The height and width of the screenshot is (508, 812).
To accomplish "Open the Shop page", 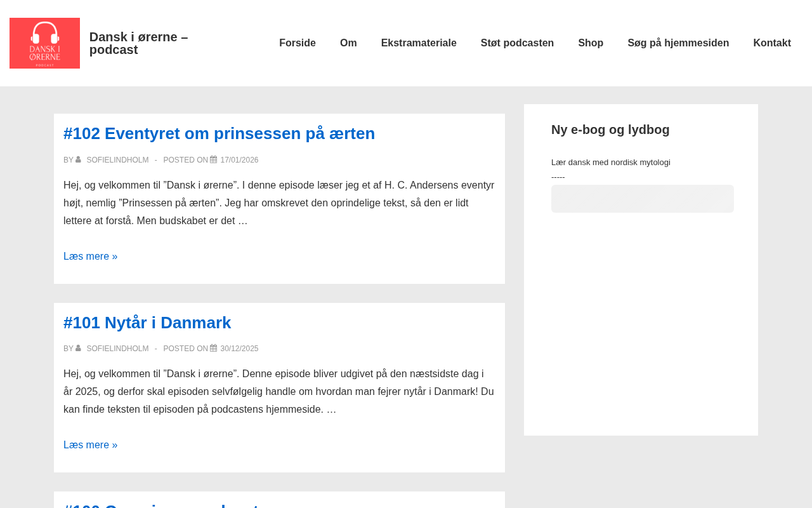I will (591, 43).
